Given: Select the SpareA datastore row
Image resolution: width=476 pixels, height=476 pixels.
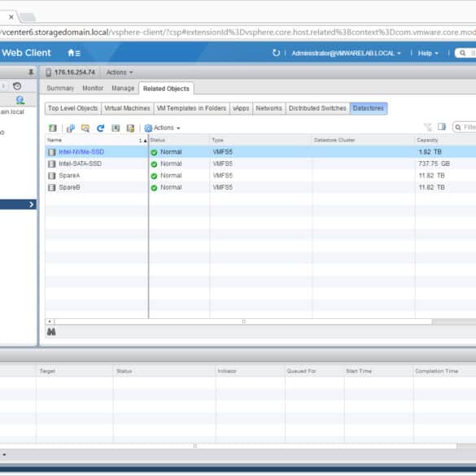Looking at the screenshot, I should pos(260,176).
